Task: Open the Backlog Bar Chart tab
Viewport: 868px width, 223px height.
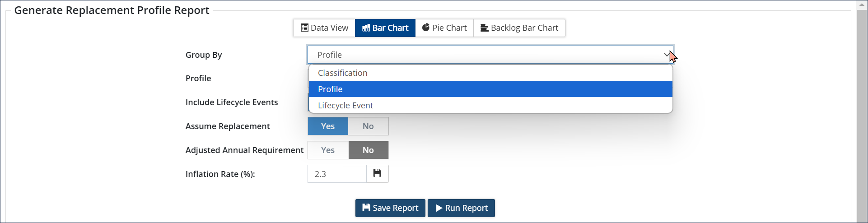Action: 519,28
